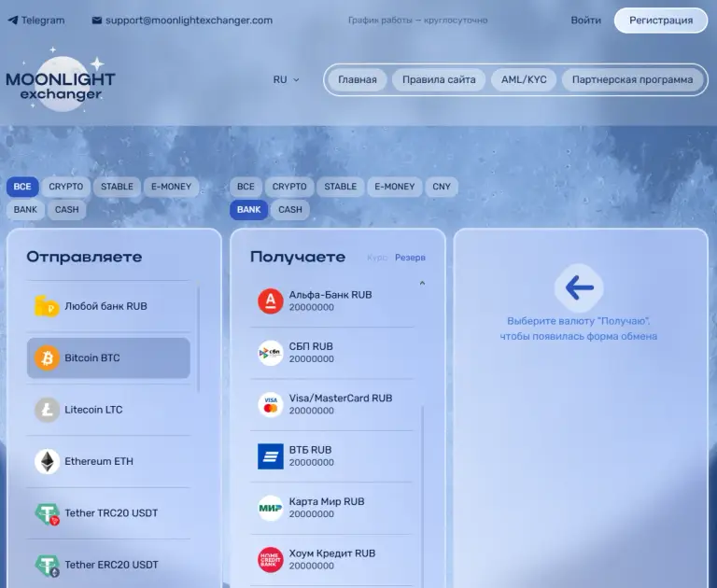This screenshot has height=588, width=717.
Task: Choose Ethereum ETH to send
Action: [x=108, y=461]
